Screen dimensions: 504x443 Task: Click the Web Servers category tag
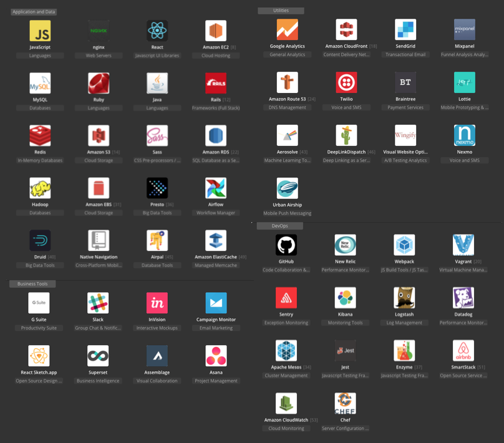pos(99,56)
